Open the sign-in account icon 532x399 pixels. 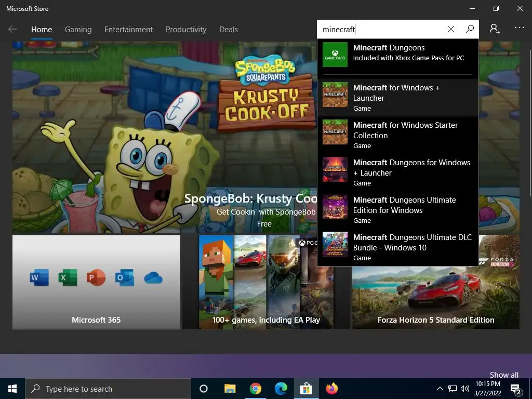point(495,29)
